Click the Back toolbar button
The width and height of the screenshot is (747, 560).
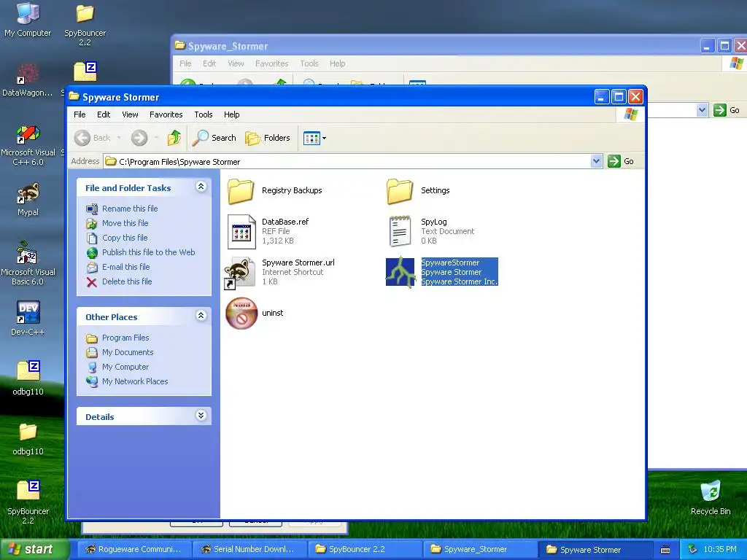click(x=93, y=138)
